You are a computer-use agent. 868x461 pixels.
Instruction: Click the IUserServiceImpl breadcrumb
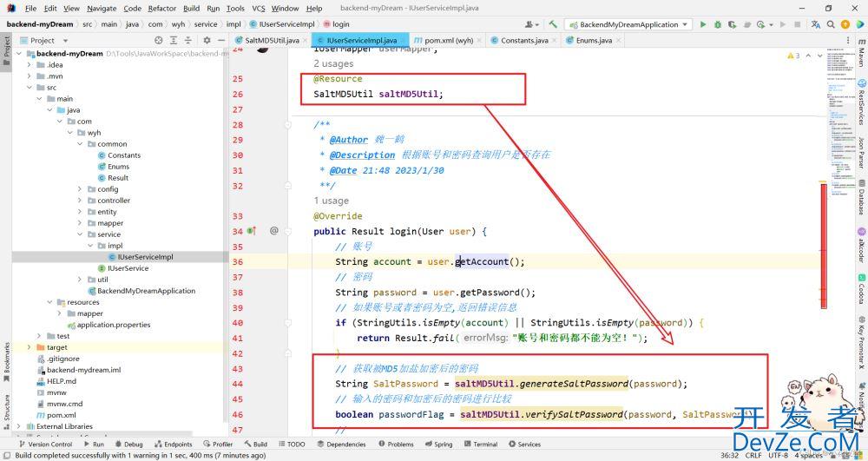[x=282, y=24]
